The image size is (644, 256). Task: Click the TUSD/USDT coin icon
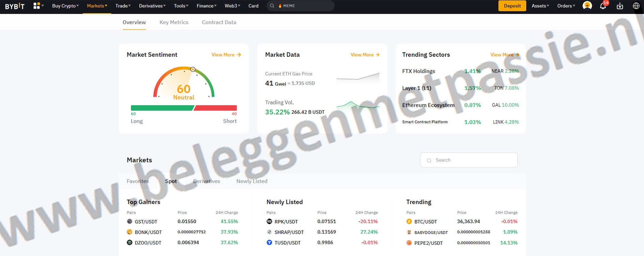coord(269,243)
